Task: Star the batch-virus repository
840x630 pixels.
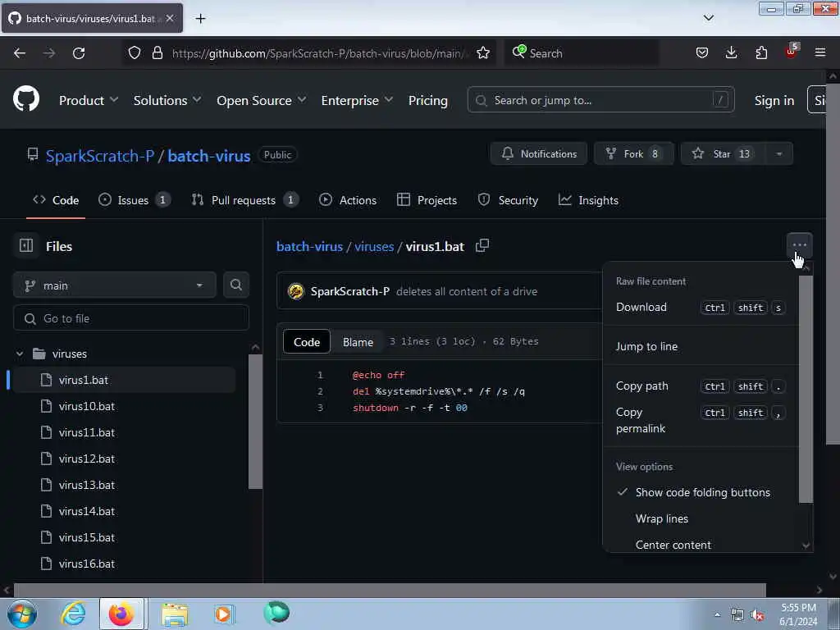Action: (724, 153)
